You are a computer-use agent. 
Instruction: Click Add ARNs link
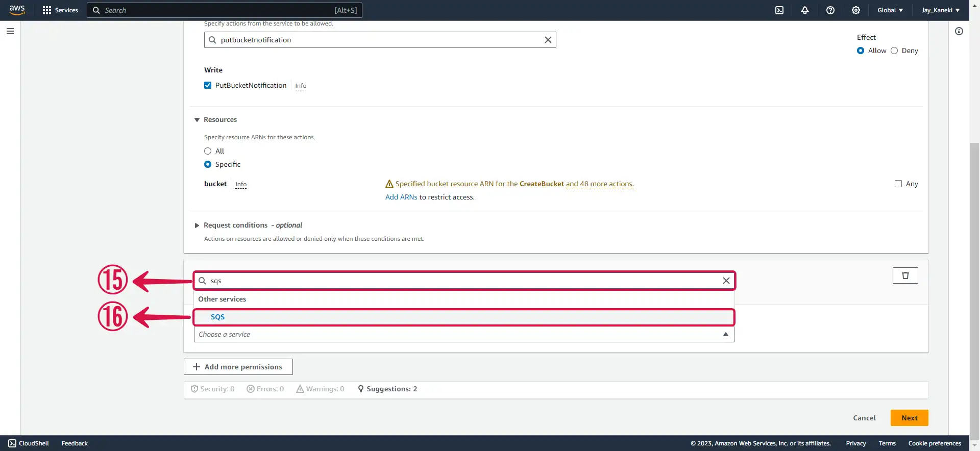tap(401, 197)
